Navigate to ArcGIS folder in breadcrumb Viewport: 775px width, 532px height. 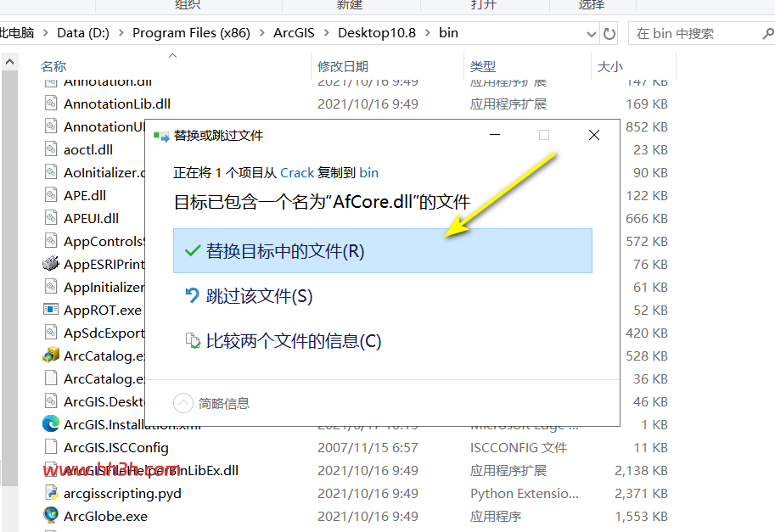pyautogui.click(x=294, y=33)
